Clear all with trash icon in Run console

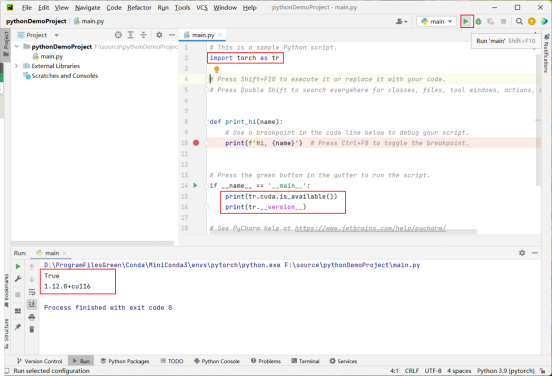[x=32, y=329]
